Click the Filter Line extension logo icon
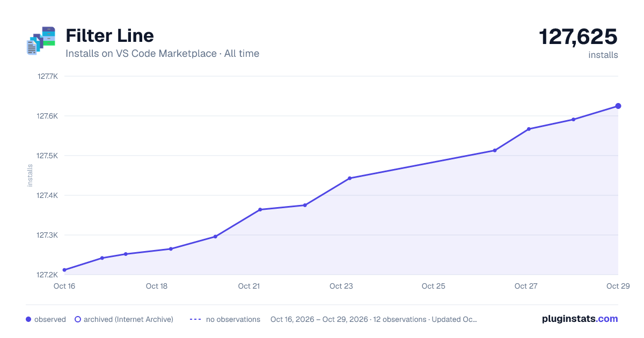This screenshot has height=338, width=644. pos(41,41)
